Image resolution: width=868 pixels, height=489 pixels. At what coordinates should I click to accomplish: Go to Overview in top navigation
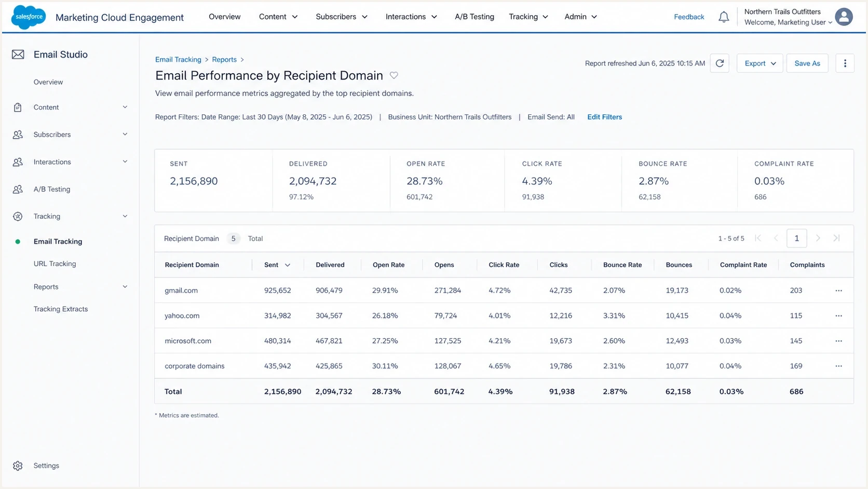point(225,17)
